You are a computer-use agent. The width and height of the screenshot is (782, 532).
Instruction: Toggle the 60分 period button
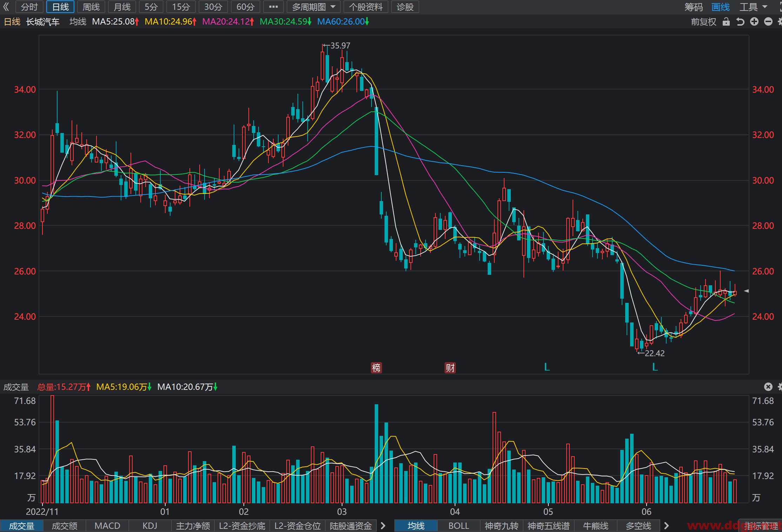pos(246,7)
